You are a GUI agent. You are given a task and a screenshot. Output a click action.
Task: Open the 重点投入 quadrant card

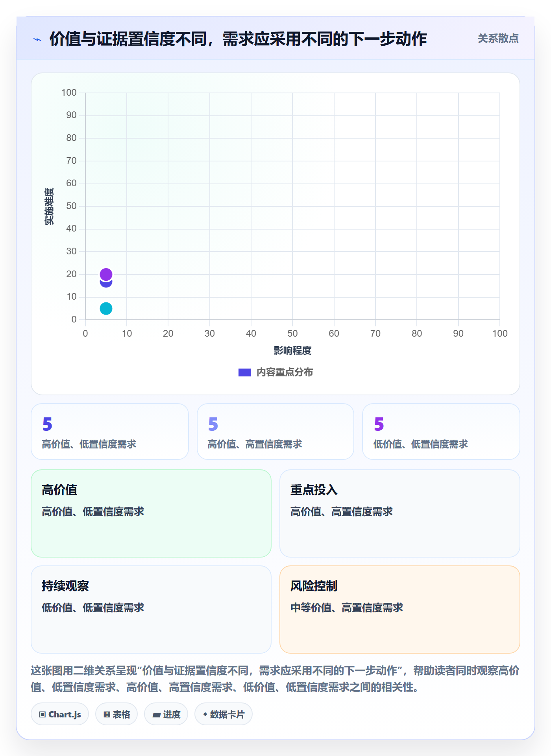(400, 513)
